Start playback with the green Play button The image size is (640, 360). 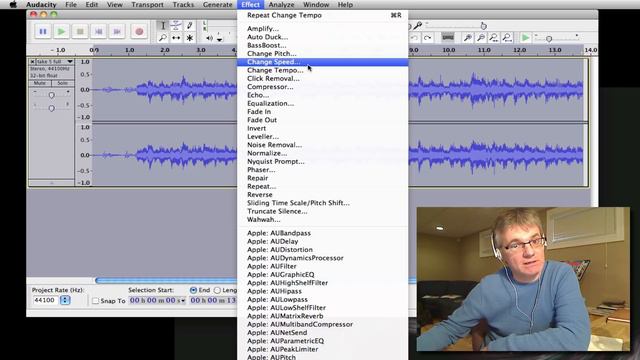coord(61,31)
